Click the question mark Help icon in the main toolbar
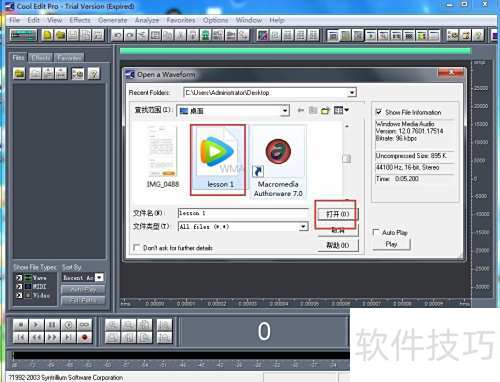Viewport: 500px width, 382px height. pos(478,35)
